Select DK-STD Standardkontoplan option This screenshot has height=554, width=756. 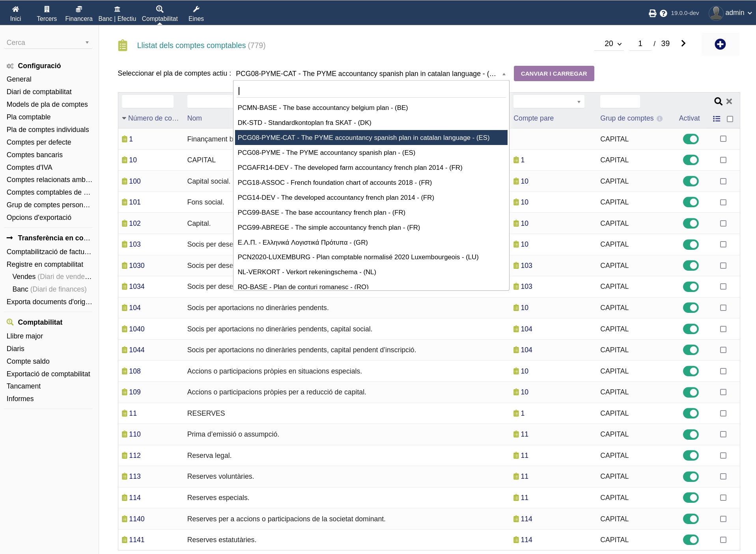(371, 123)
